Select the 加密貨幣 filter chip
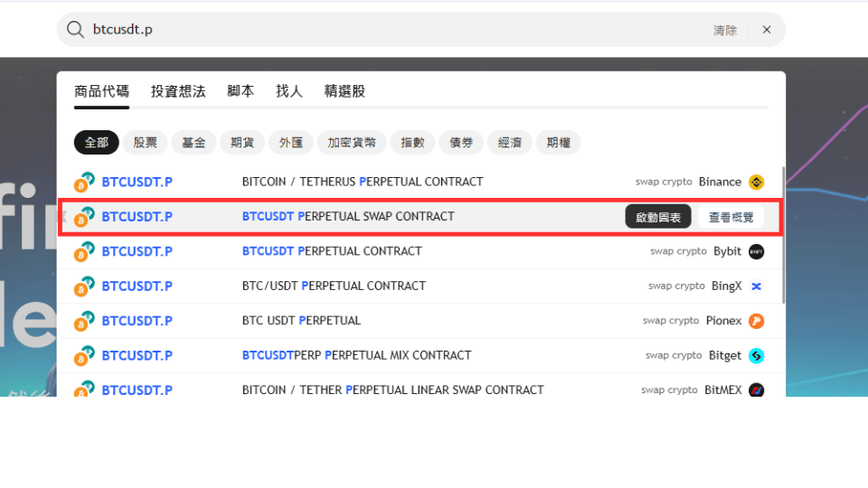This screenshot has height=488, width=868. point(352,143)
